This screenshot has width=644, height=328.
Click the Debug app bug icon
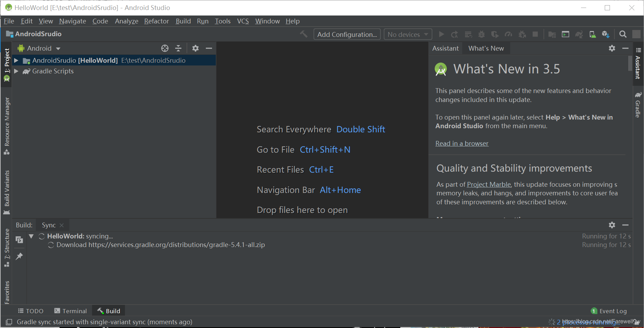tap(482, 34)
